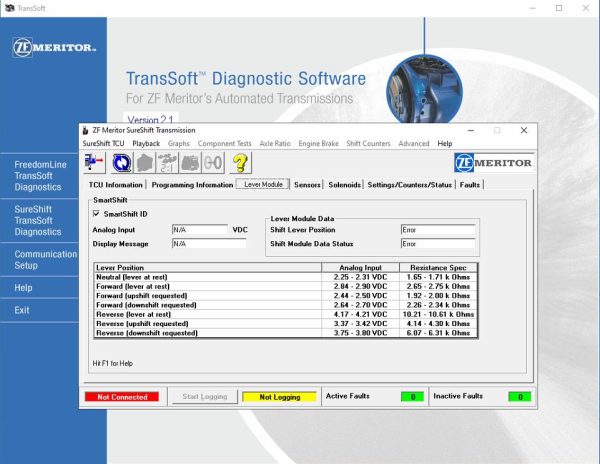Click the transmission image on TransSoft splash

click(424, 91)
